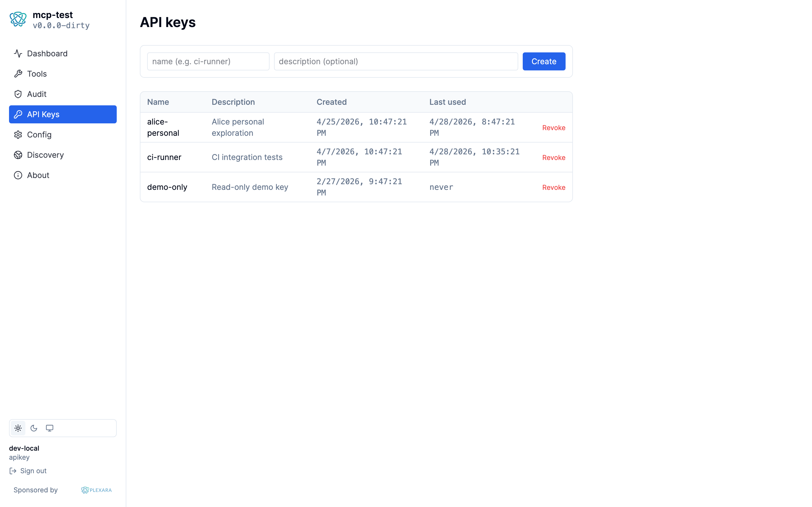Enable light theme mode
Viewport: 812px width, 507px height.
(x=18, y=428)
